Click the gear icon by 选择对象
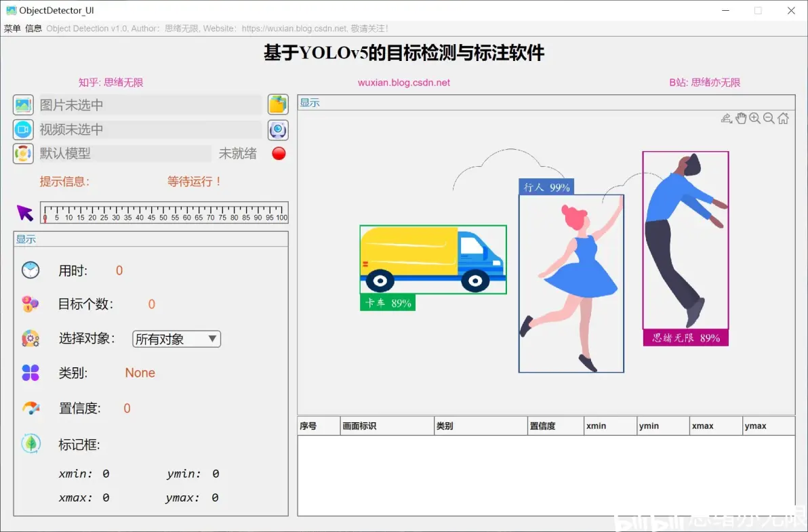Viewport: 808px width, 532px height. point(31,338)
